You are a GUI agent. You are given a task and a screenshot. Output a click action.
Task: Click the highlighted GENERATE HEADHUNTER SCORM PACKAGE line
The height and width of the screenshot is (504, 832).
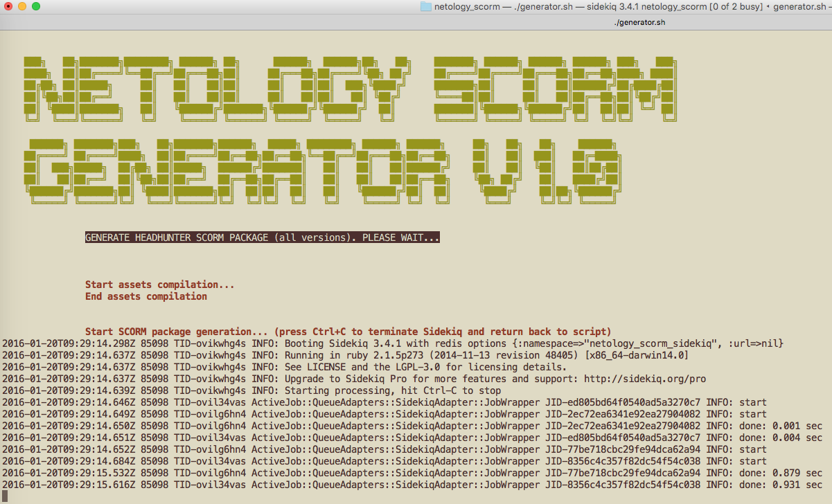(x=263, y=237)
